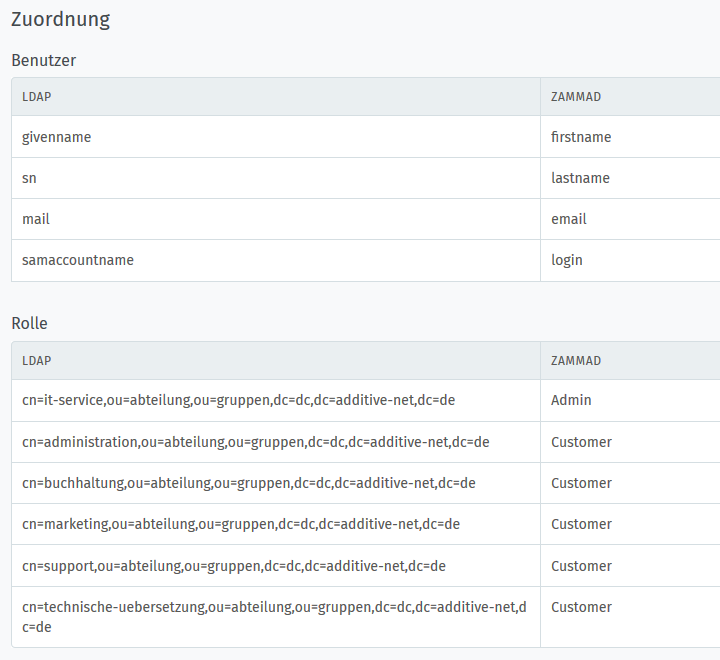Select the firstname Zammad mapping cell
This screenshot has width=720, height=660.
[630, 137]
